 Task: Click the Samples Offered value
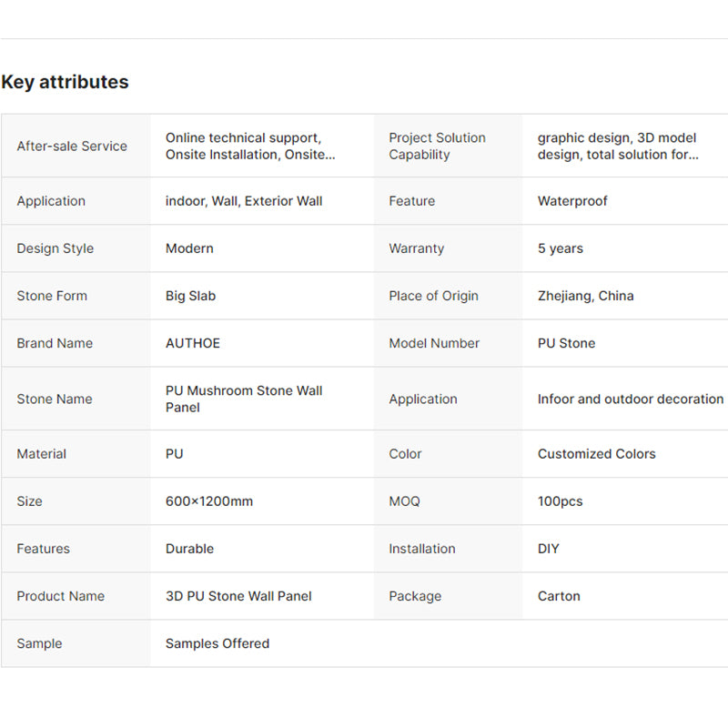pyautogui.click(x=217, y=643)
